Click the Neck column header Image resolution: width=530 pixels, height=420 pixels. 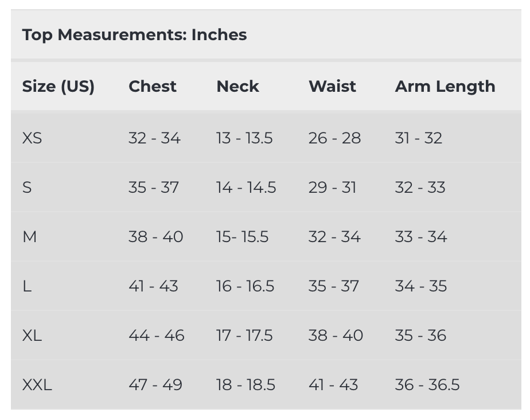237,87
